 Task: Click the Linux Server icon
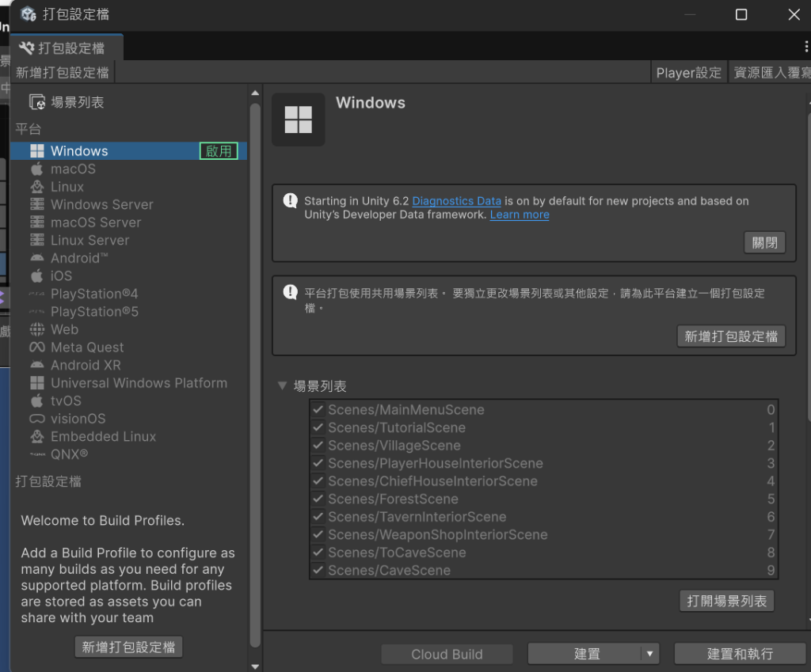pyautogui.click(x=36, y=241)
